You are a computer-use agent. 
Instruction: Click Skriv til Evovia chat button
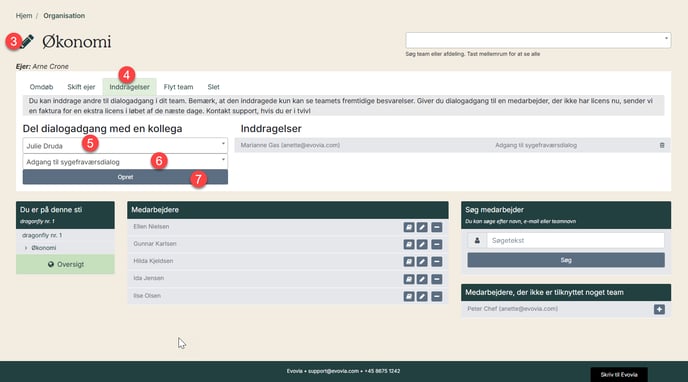[619, 375]
